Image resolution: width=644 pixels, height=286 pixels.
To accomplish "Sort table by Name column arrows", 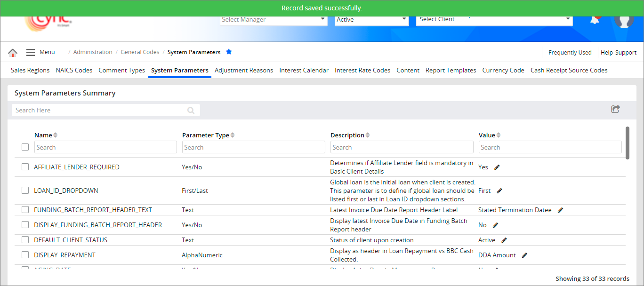I will (x=56, y=135).
